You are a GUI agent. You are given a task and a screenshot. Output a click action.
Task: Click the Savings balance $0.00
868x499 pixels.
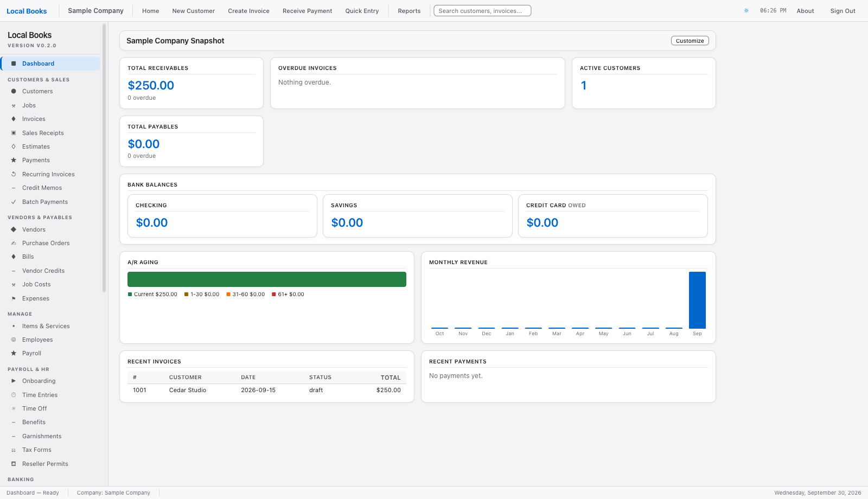point(347,222)
